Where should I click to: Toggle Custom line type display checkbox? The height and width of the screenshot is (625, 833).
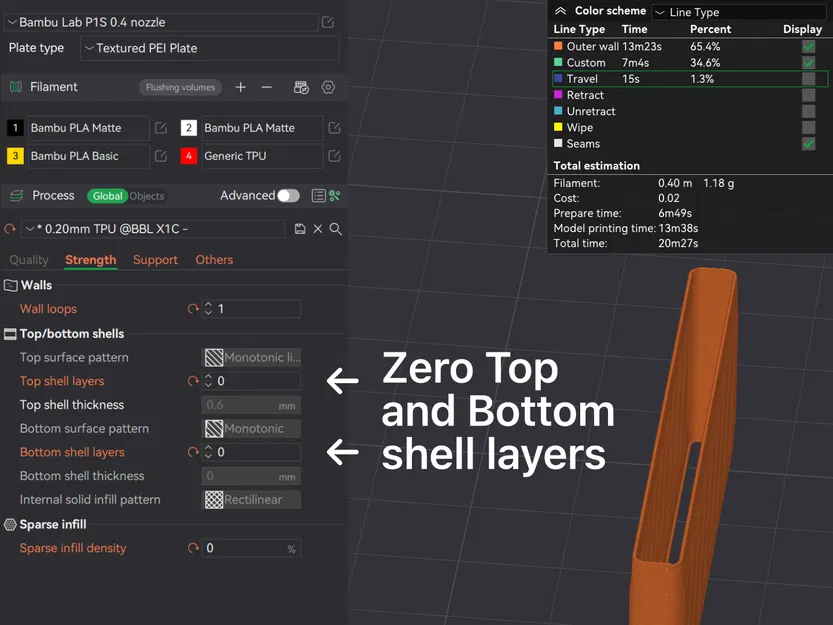[x=809, y=63]
